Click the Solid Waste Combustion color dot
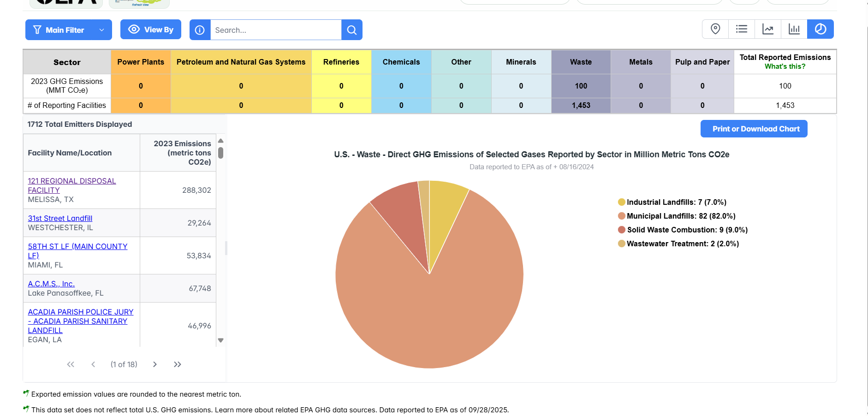 [x=622, y=229]
